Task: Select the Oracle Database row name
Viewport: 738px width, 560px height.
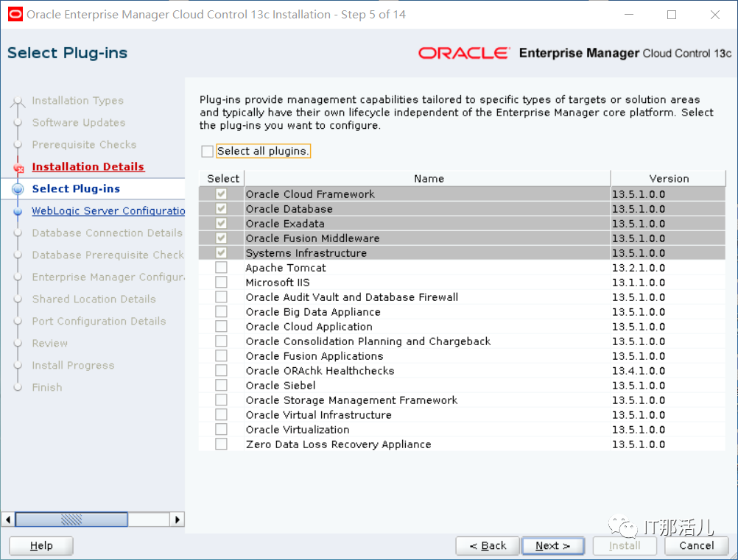Action: (x=289, y=209)
